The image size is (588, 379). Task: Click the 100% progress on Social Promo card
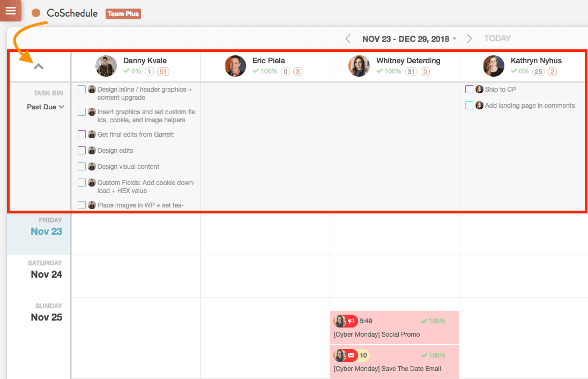pos(434,321)
